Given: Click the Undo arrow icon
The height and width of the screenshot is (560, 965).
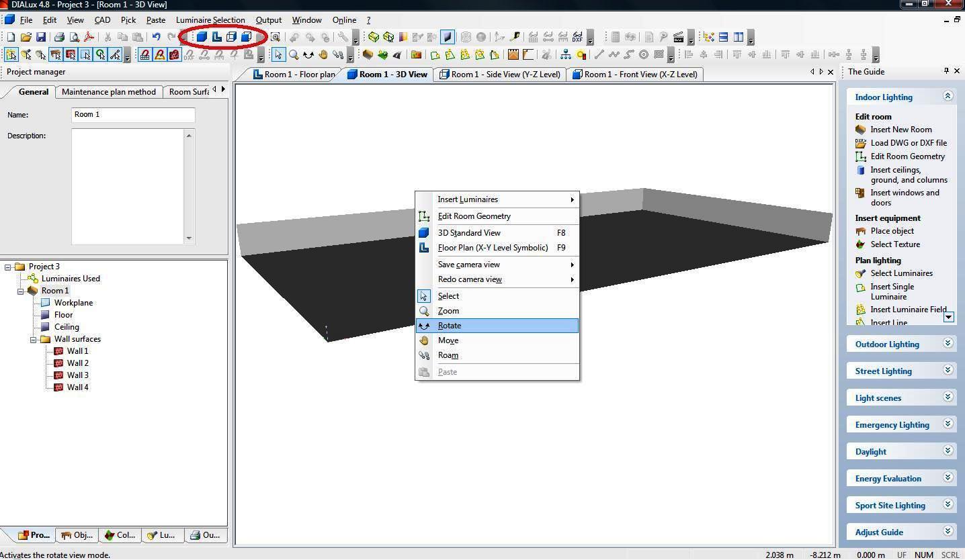Looking at the screenshot, I should [x=156, y=37].
